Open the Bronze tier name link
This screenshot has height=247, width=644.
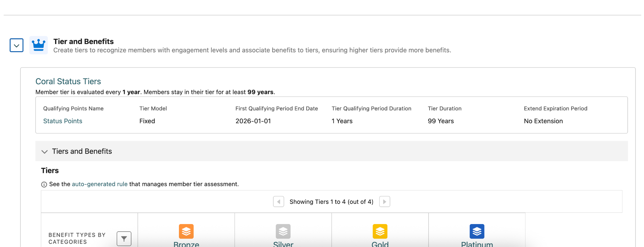coord(186,244)
